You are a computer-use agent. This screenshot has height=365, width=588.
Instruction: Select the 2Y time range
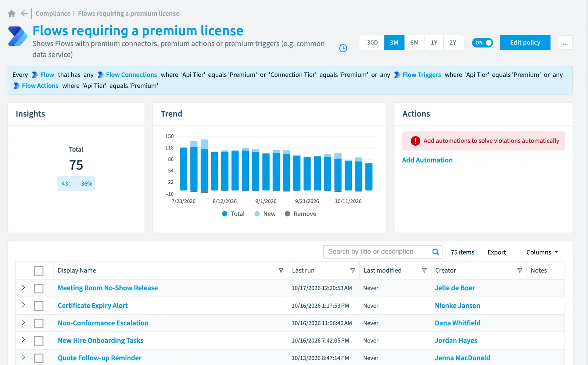click(x=453, y=43)
